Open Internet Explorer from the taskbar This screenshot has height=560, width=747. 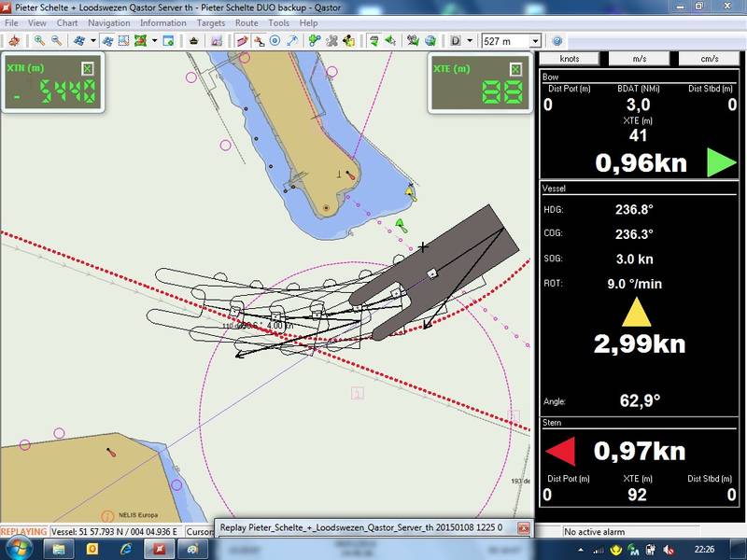pyautogui.click(x=126, y=549)
